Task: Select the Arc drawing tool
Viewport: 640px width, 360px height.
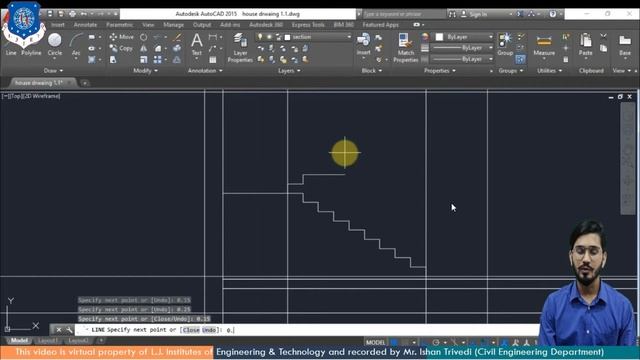Action: (x=76, y=44)
